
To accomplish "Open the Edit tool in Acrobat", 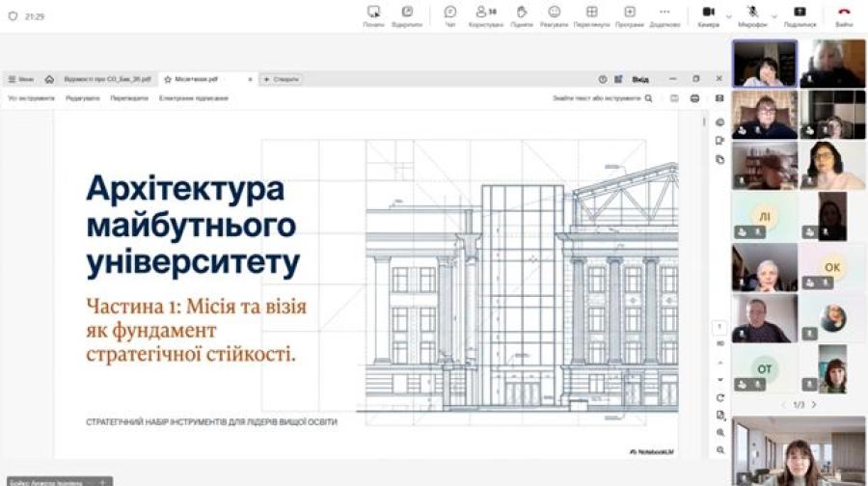I will (83, 98).
